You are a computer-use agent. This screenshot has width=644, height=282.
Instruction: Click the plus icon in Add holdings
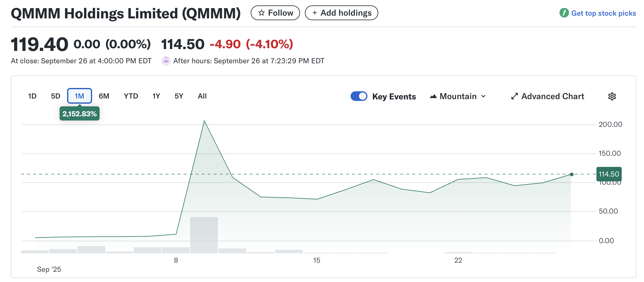click(315, 13)
